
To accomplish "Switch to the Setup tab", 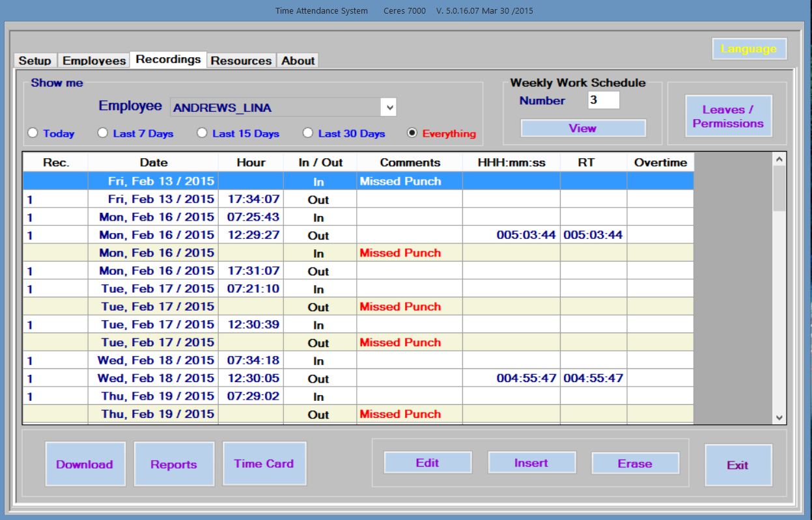I will pyautogui.click(x=35, y=61).
